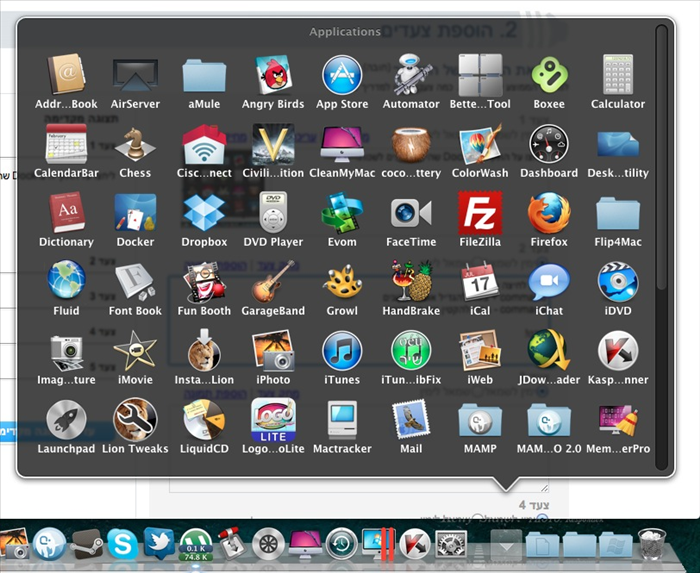Viewport: 700px width, 573px height.
Task: Click the Applications stack arrow in Dock
Action: [506, 544]
